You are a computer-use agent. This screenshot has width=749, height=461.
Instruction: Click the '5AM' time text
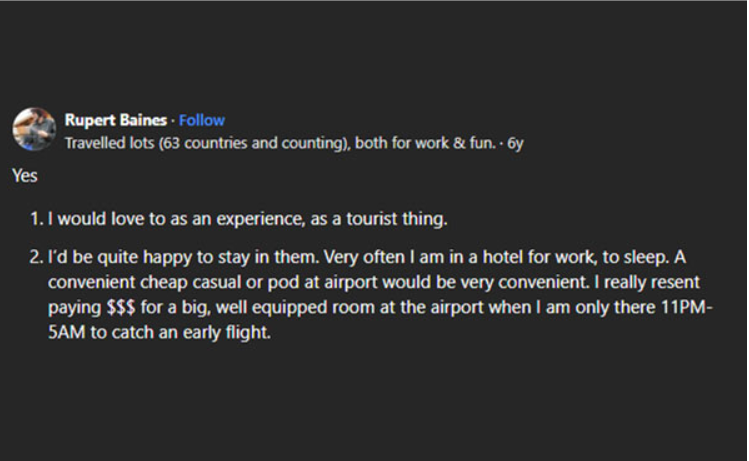(66, 332)
